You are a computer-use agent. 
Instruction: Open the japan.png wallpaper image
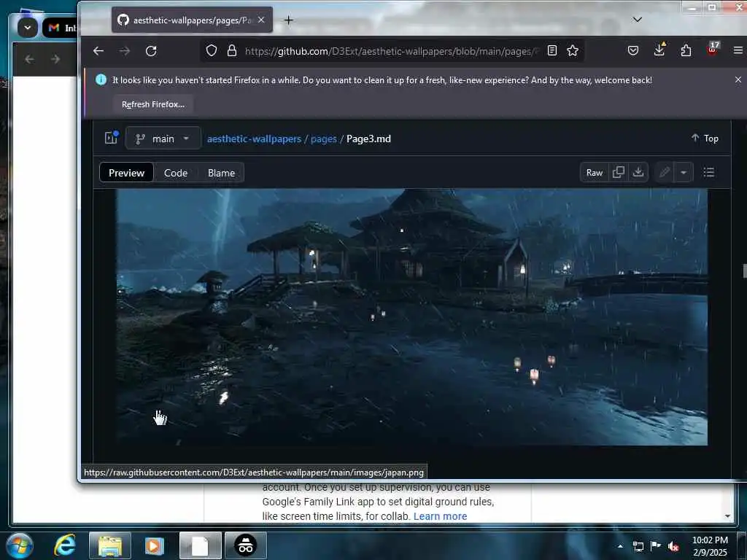pos(412,317)
